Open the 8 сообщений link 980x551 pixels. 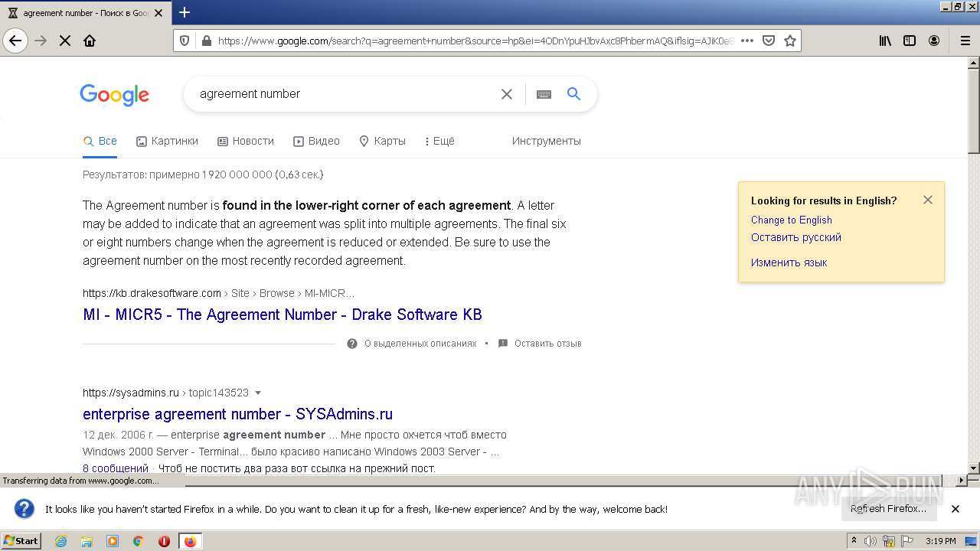[116, 468]
